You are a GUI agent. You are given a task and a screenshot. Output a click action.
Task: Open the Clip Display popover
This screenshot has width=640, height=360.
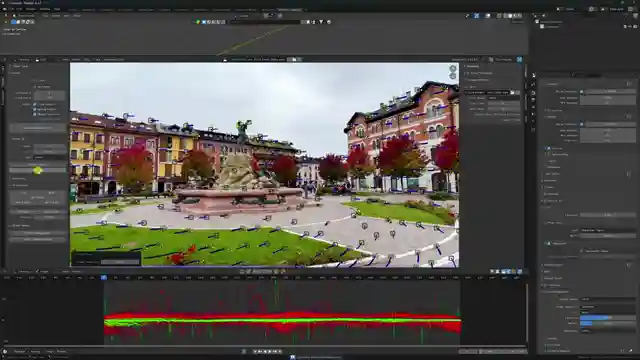point(504,60)
